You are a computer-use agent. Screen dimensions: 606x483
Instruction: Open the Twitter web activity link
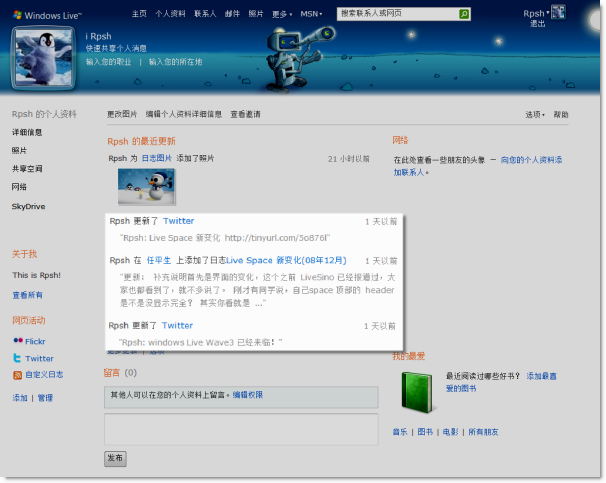pos(39,359)
